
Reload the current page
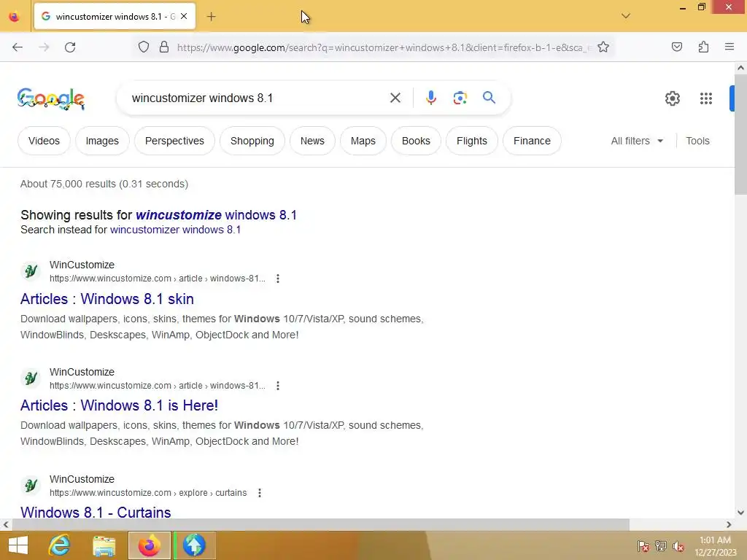(x=70, y=47)
